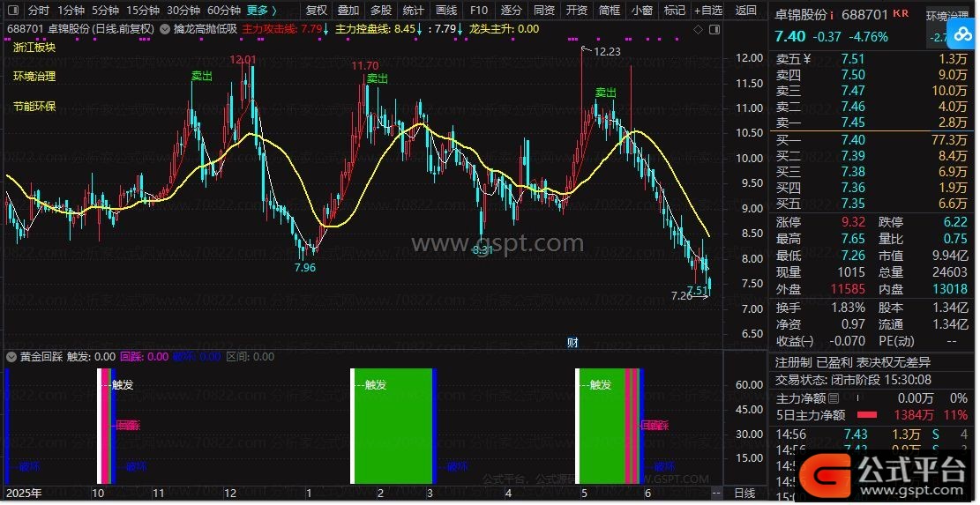Click the 财 finance marker on the chart

tap(572, 342)
